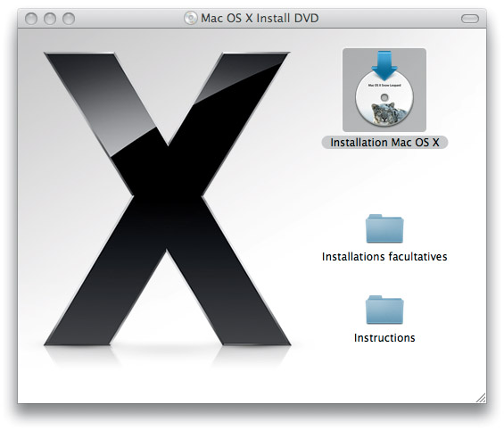504x430 pixels.
Task: Click the DVD disc icon in title bar
Action: pos(191,18)
